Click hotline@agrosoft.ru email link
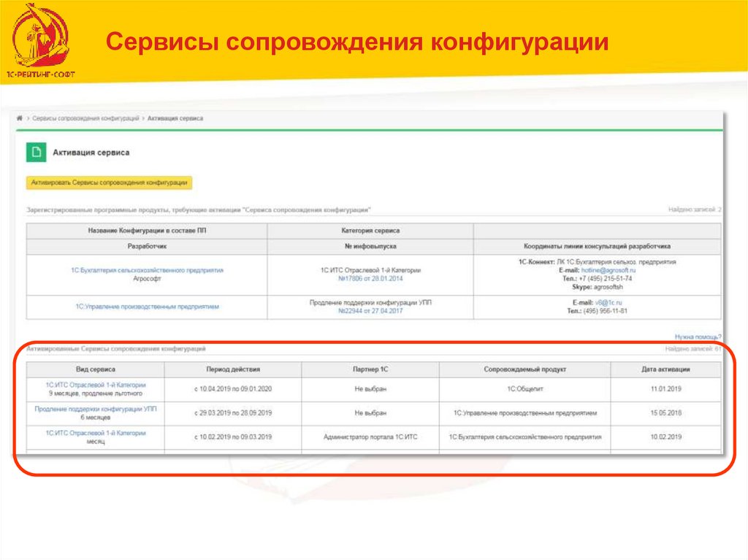 tap(608, 270)
